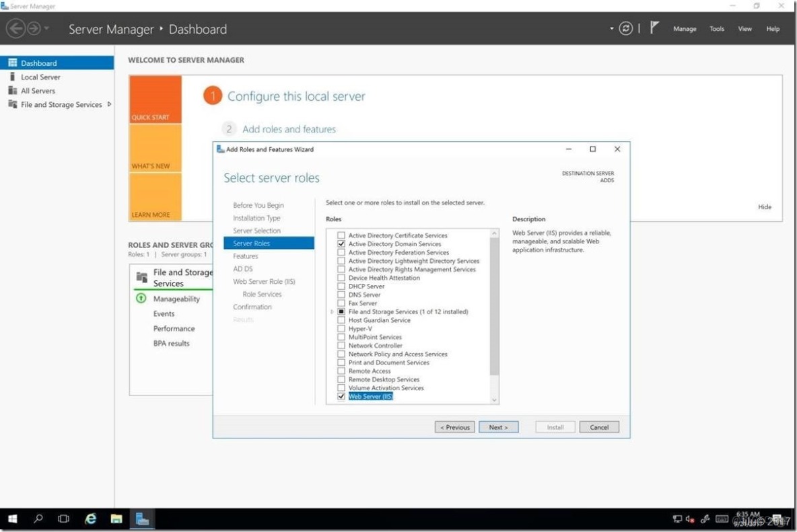
Task: Open Server Manager taskbar icon
Action: click(142, 519)
